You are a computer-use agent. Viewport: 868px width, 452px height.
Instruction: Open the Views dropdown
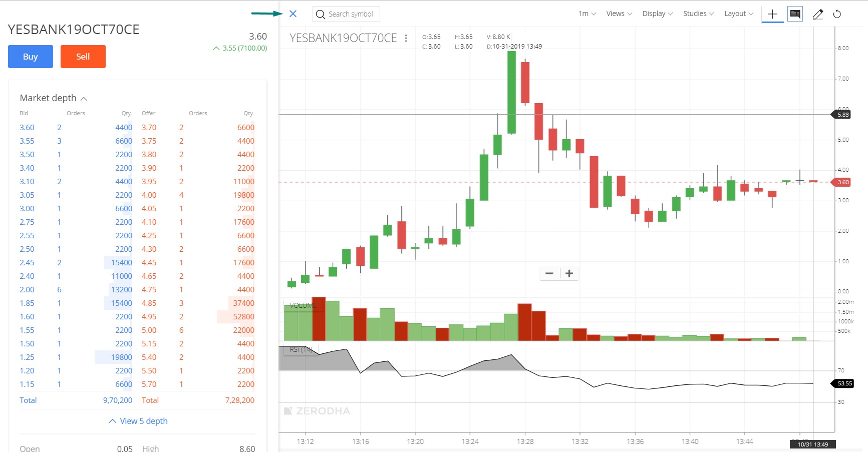coord(619,14)
